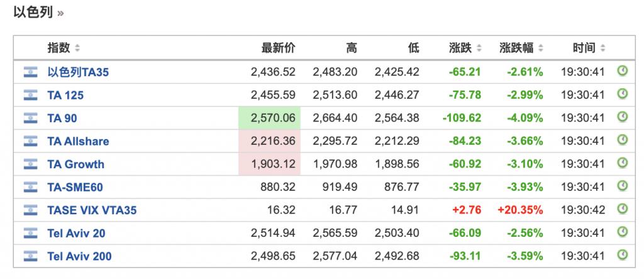Click the clock icon in the 以色列TA35 row
Viewport: 644px width, 279px height.
point(623,71)
